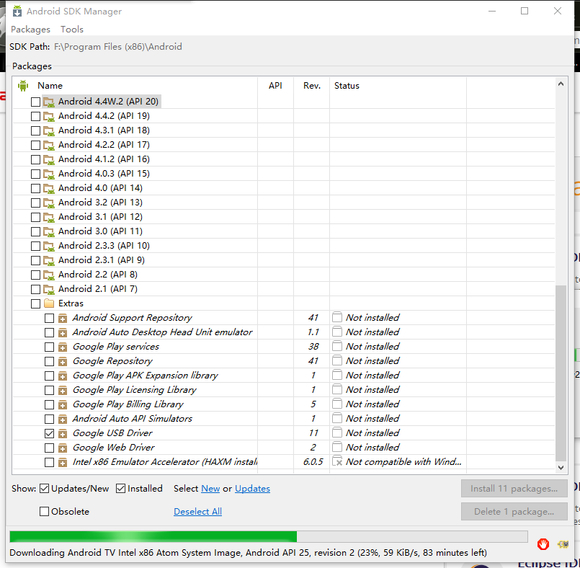Screen dimensions: 580x568
Task: Click Not installed status icon for Google USB Driver
Action: [337, 433]
